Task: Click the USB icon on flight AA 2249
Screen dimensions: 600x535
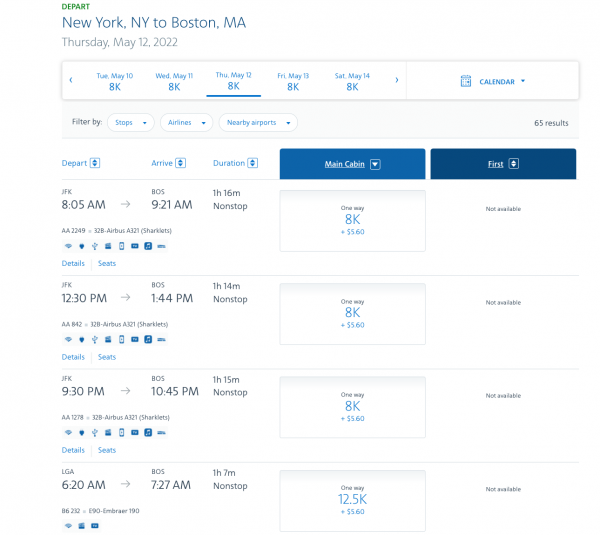Action: pyautogui.click(x=94, y=245)
